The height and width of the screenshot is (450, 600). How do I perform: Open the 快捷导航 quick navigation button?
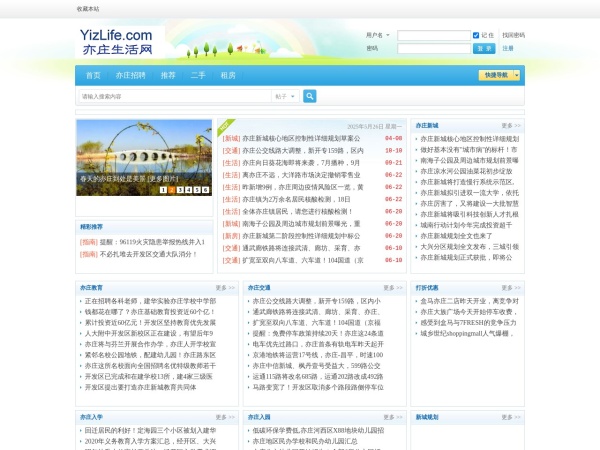coord(496,75)
